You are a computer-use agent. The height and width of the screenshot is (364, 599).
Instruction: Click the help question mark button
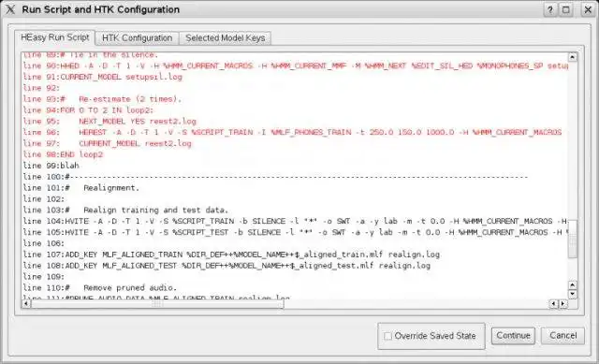549,10
